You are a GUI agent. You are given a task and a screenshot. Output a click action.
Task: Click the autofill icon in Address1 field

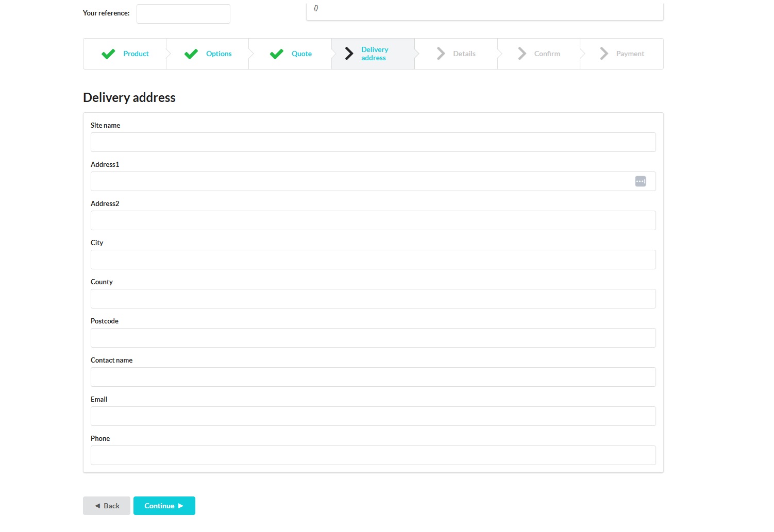[641, 181]
